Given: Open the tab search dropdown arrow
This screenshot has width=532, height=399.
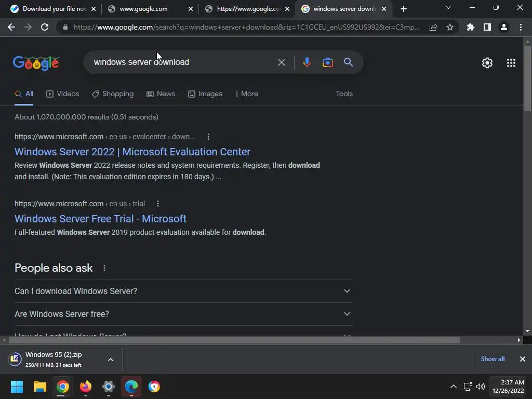Looking at the screenshot, I should click(448, 7).
